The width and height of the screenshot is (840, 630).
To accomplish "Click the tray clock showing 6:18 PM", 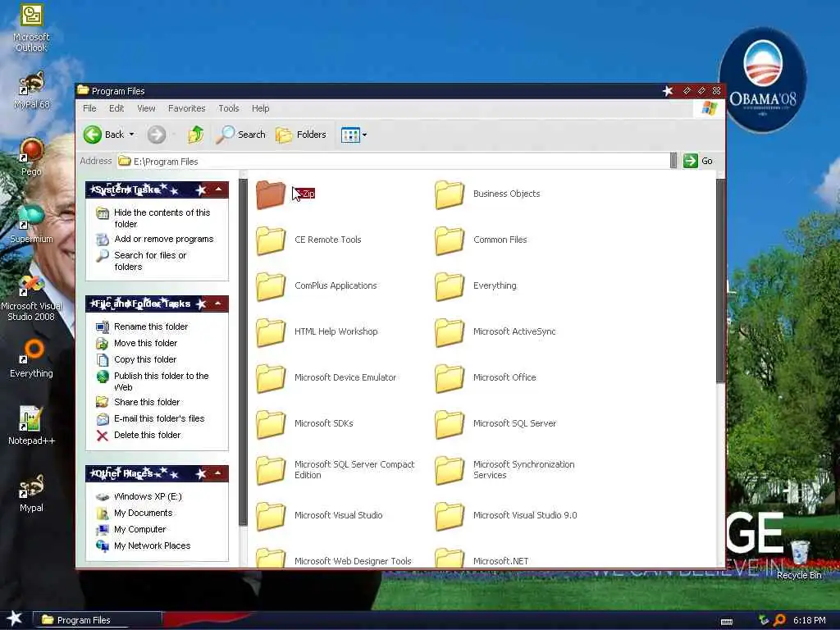I will [809, 620].
